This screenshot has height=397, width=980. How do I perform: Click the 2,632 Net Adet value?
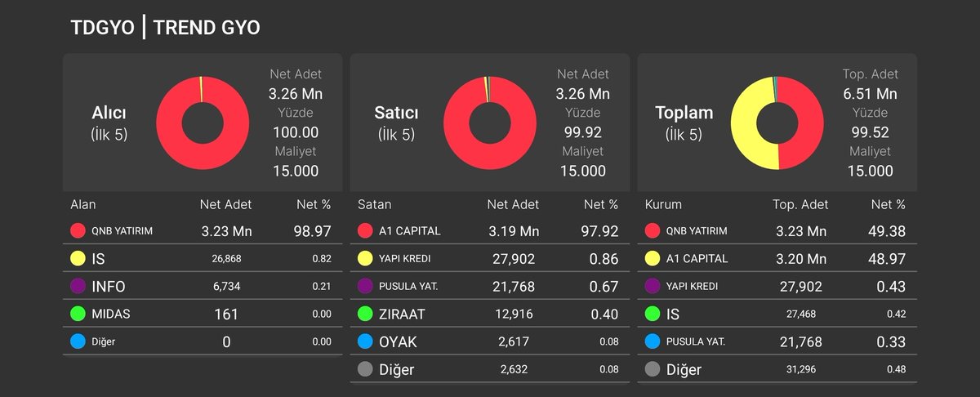514,370
